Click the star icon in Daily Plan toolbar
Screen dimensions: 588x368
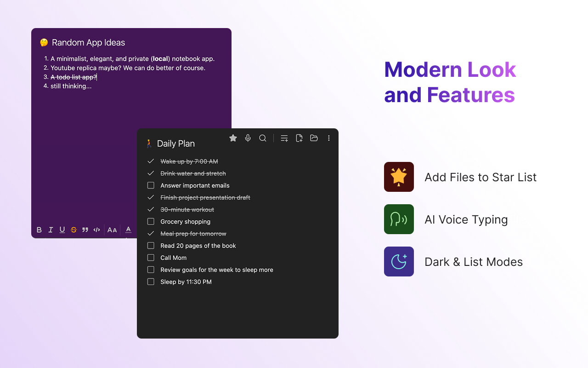(233, 138)
